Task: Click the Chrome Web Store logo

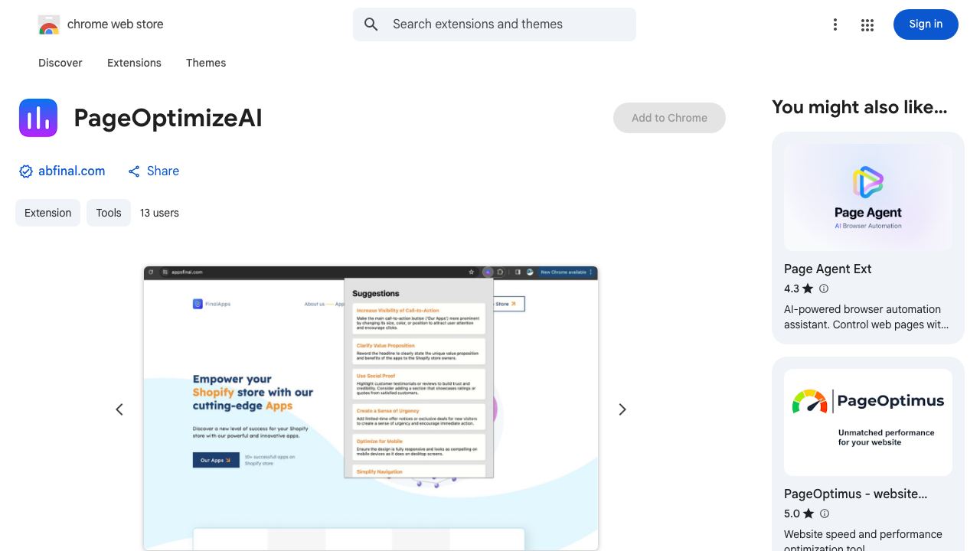Action: point(49,24)
